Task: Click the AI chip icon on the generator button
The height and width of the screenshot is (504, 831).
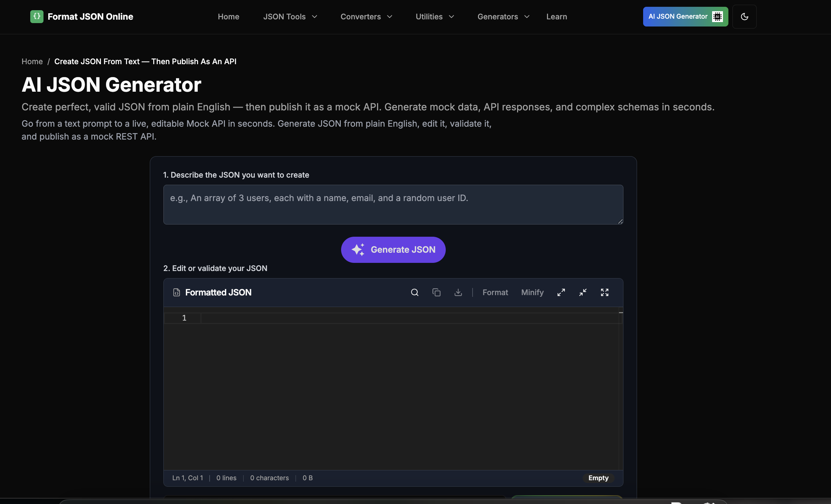Action: (x=717, y=16)
